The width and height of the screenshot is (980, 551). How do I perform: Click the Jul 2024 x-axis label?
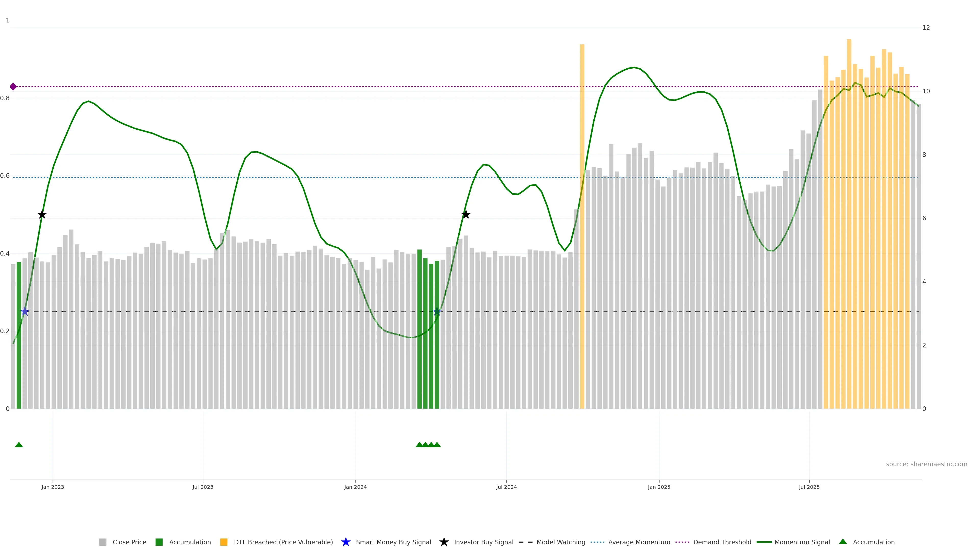tap(506, 487)
